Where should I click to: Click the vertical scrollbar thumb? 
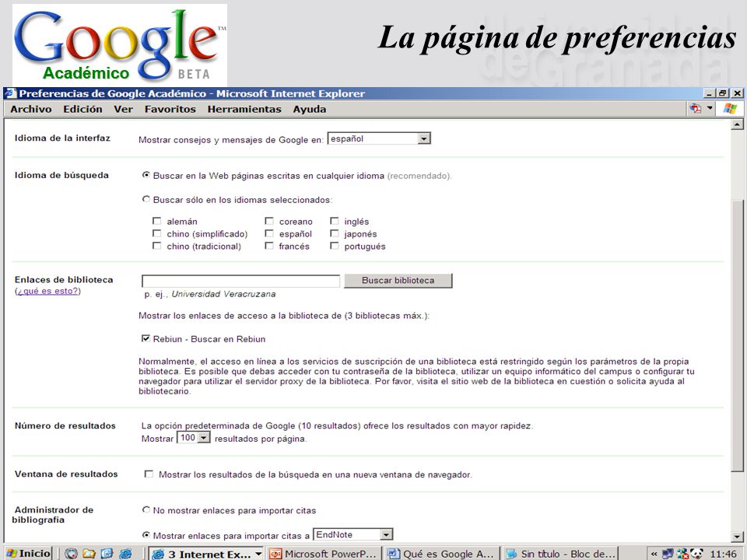point(737,336)
